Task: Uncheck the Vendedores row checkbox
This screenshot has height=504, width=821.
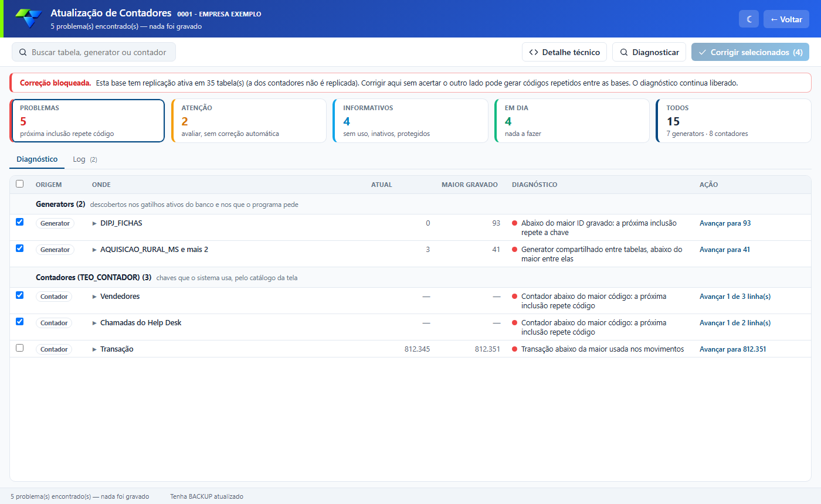Action: pos(20,295)
